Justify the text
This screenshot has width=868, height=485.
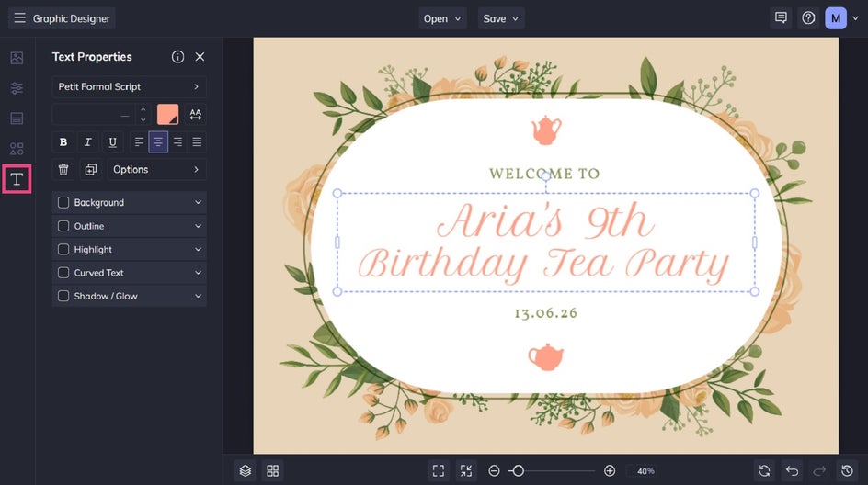click(197, 142)
